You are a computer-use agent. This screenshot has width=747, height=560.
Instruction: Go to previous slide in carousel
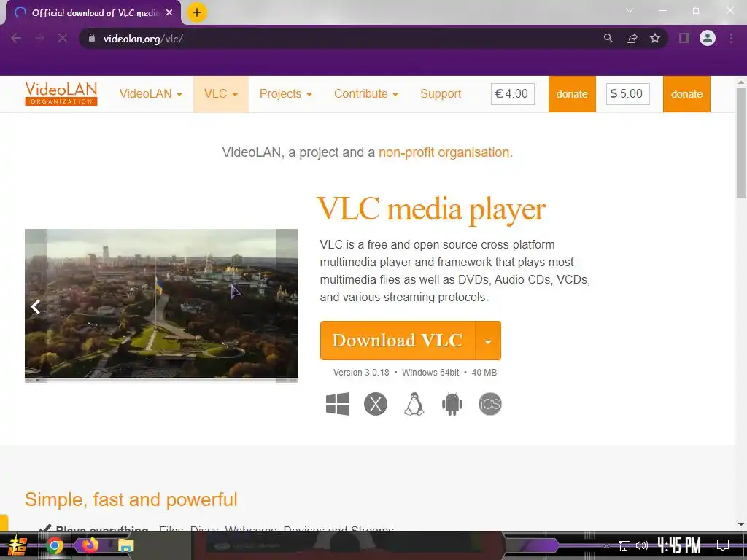click(35, 307)
